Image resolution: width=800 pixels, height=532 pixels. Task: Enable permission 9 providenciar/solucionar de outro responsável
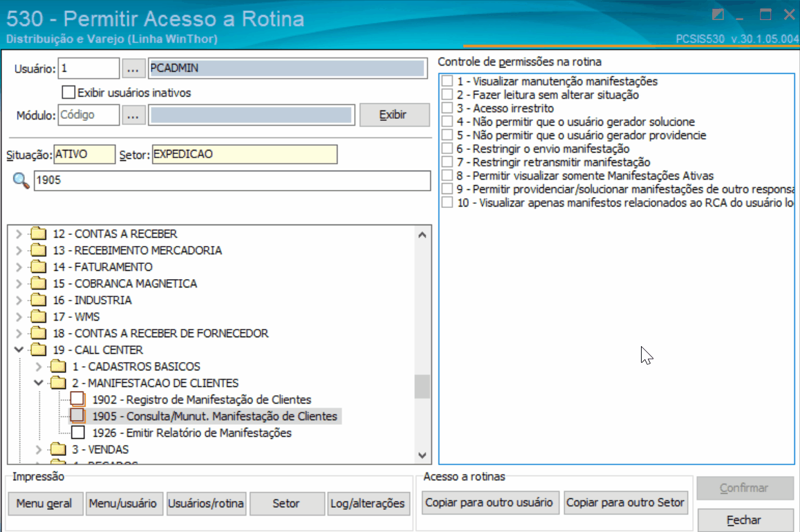pyautogui.click(x=447, y=189)
